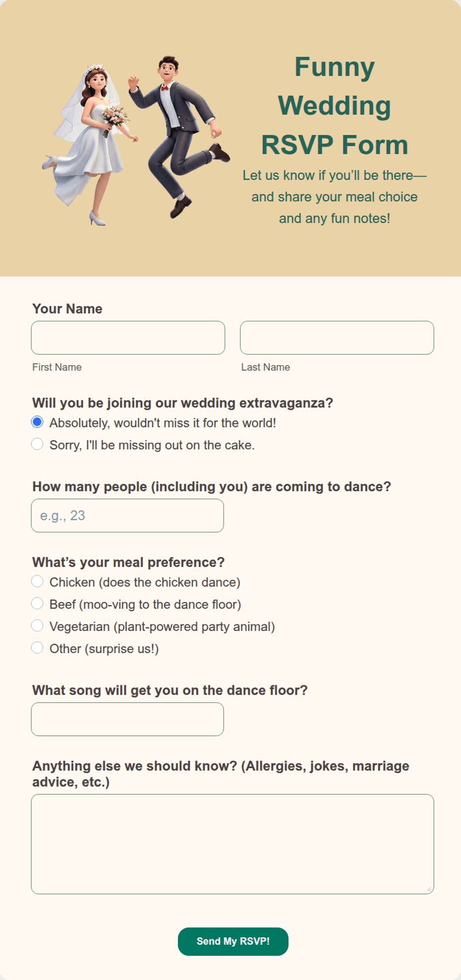Image resolution: width=461 pixels, height=980 pixels.
Task: Click 'Beef (moo-ving to the dance floor)' label
Action: click(145, 604)
